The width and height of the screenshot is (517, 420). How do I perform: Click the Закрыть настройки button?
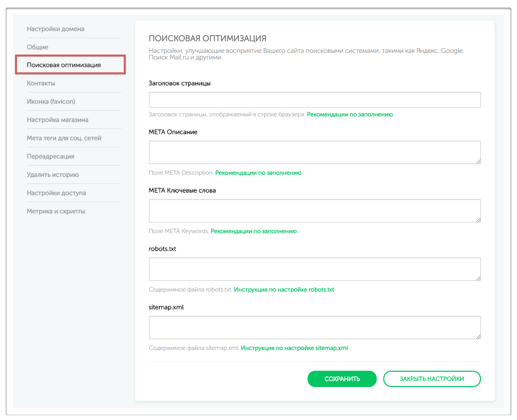point(432,379)
